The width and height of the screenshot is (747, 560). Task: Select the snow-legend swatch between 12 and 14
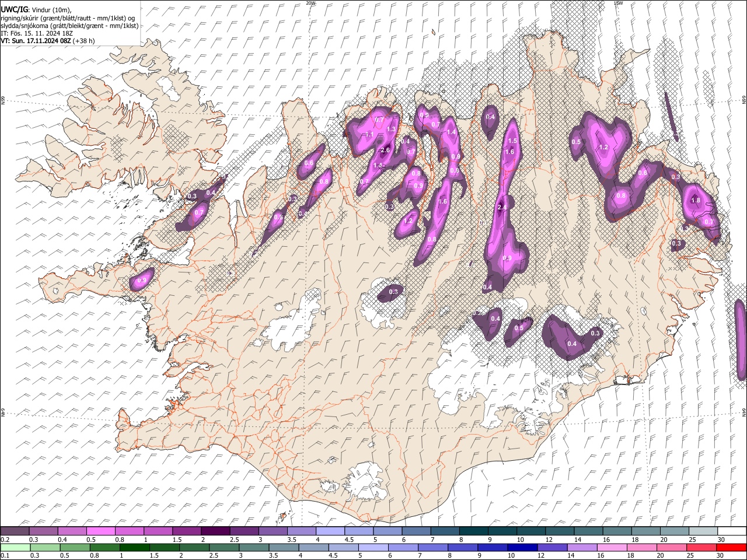558,531
